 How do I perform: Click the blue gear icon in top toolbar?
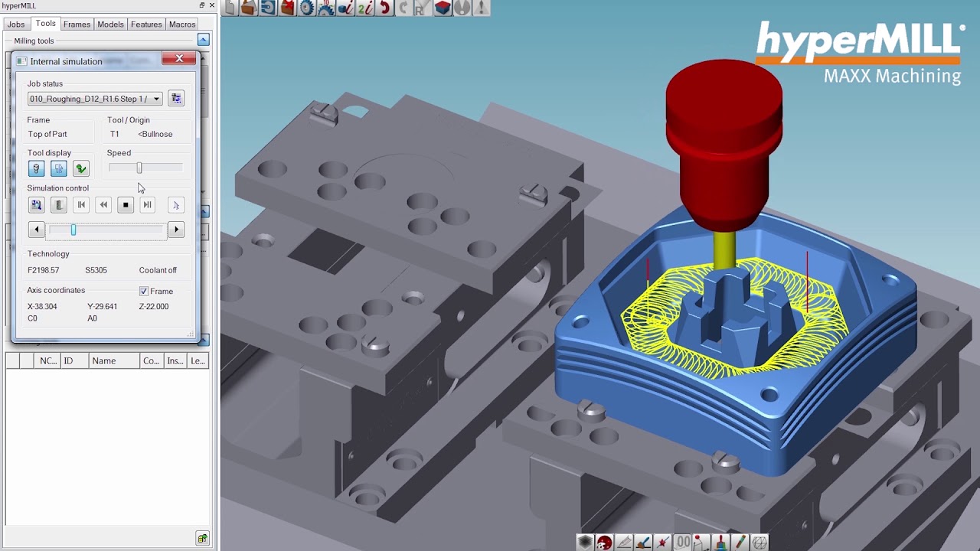tap(306, 8)
